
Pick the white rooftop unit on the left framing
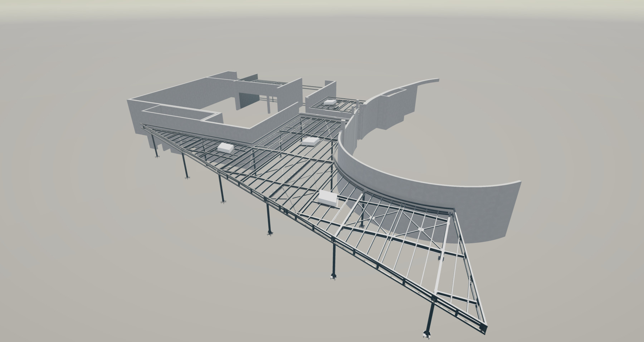point(225,147)
